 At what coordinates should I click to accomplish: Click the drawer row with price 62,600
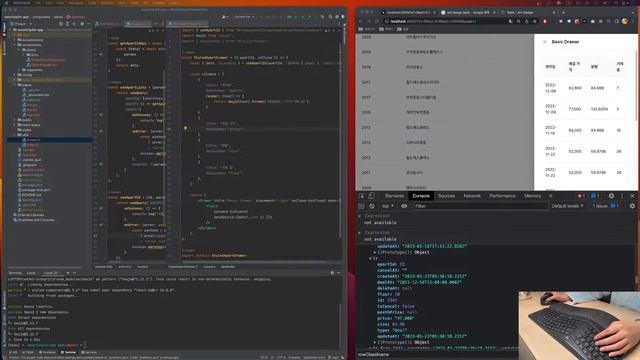tap(586, 88)
